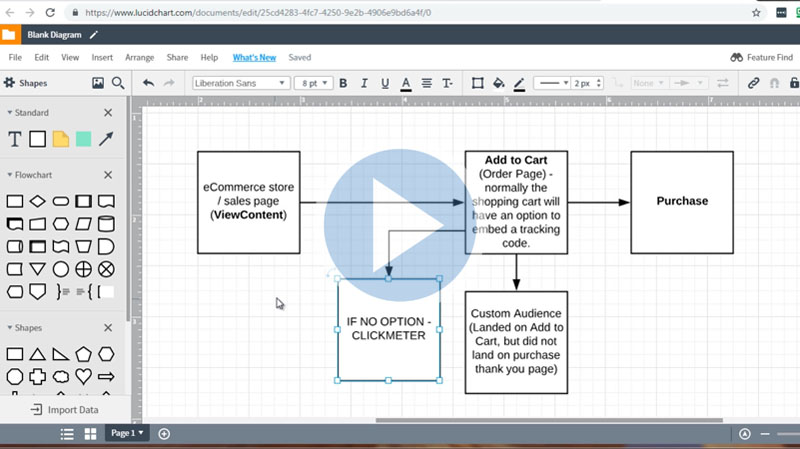Click the Undo arrow in the toolbar
Viewport: 800px width, 449px height.
[149, 83]
